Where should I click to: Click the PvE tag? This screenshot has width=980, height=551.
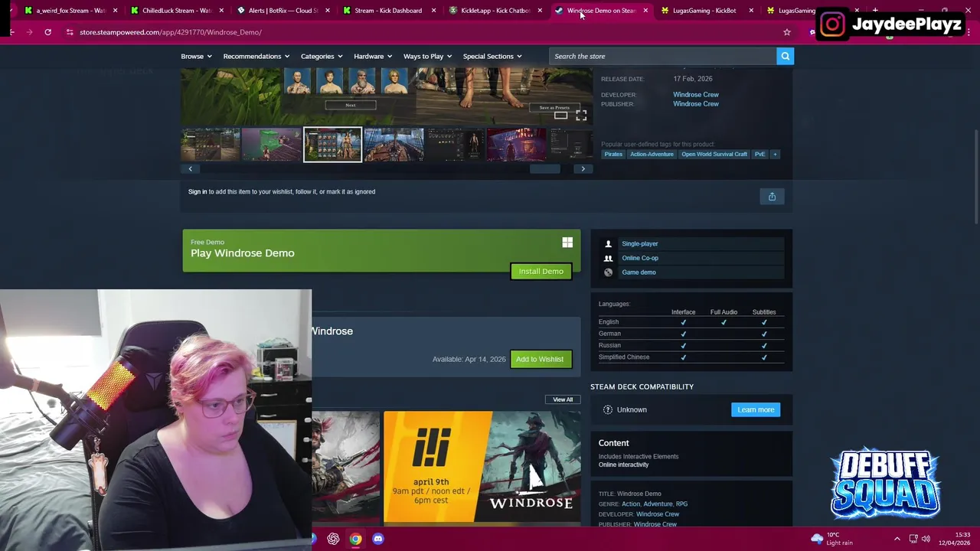tap(759, 154)
